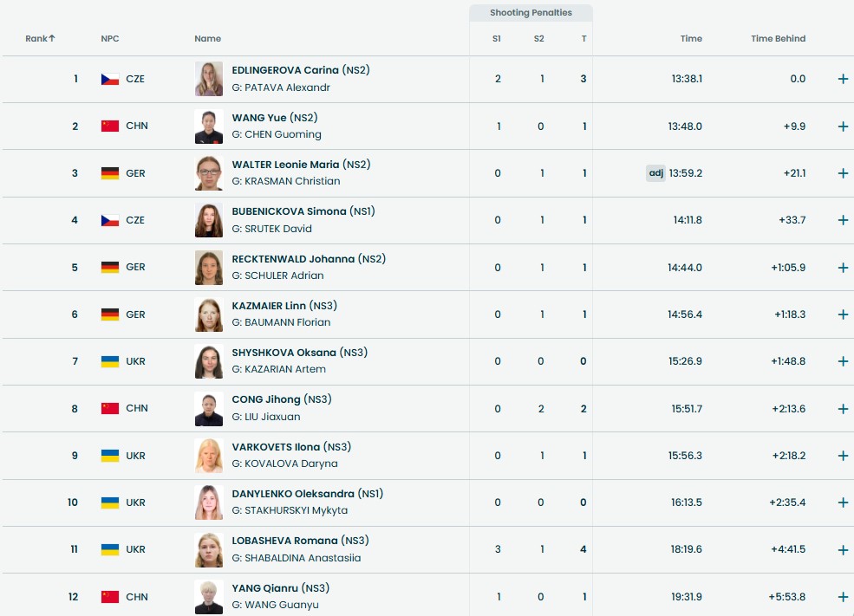Click German flag in WALTER's row

pos(109,173)
